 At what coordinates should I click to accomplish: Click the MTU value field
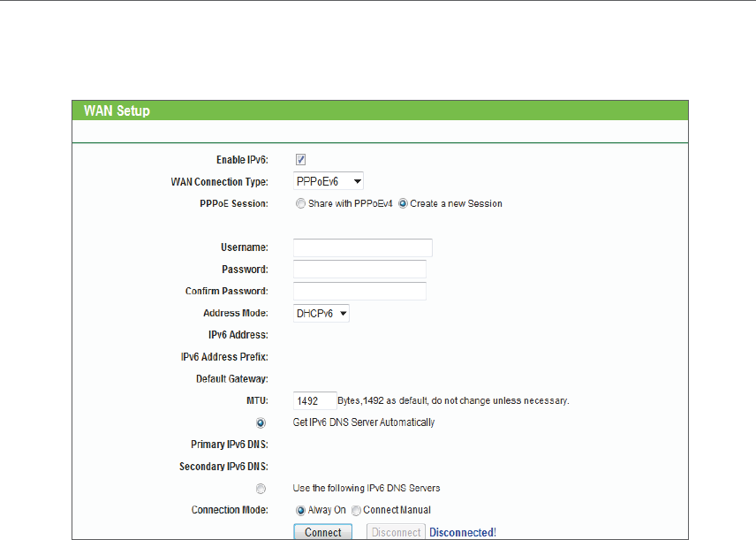[x=314, y=401]
